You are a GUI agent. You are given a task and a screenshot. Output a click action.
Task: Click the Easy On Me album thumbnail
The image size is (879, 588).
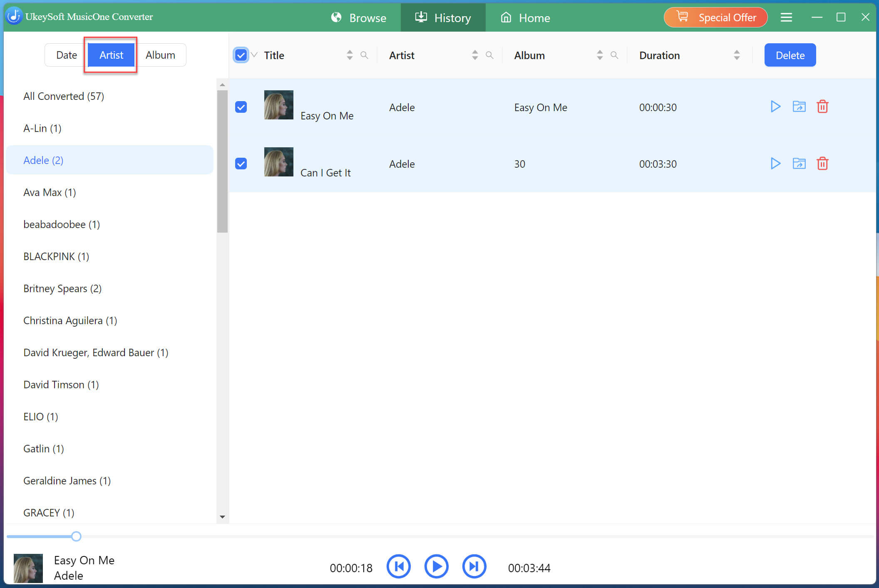point(278,105)
